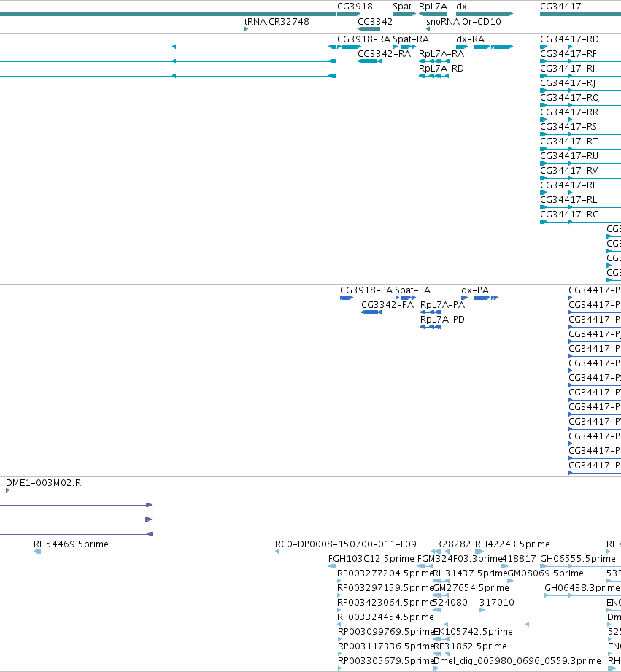
Task: Select the GH06555.5prime label
Action: point(578,558)
